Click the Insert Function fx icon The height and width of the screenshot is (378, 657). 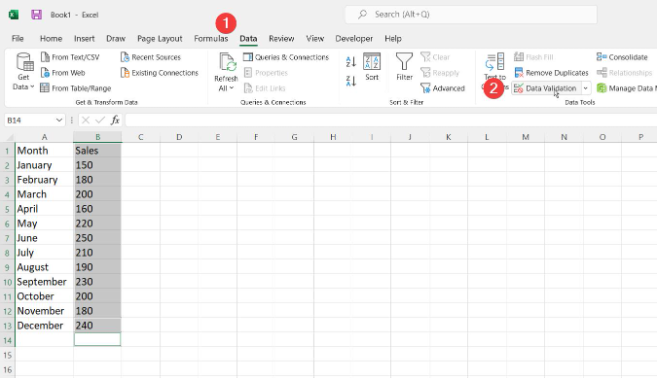[115, 120]
